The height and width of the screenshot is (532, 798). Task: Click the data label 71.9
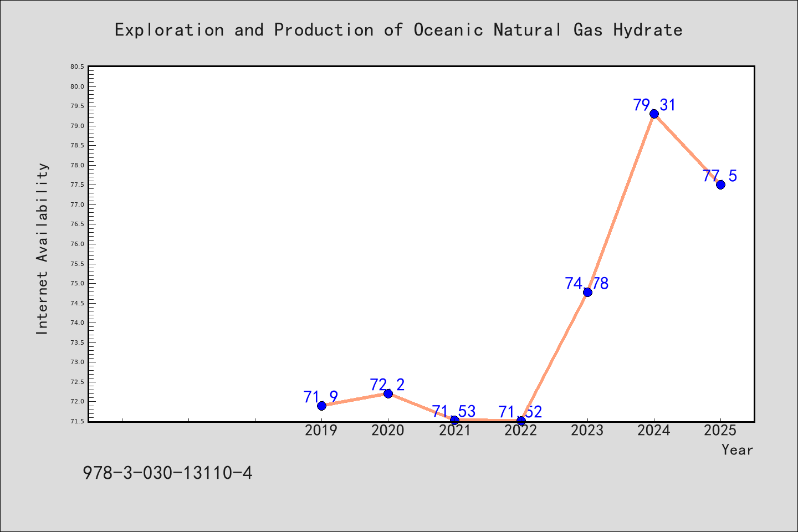click(321, 397)
